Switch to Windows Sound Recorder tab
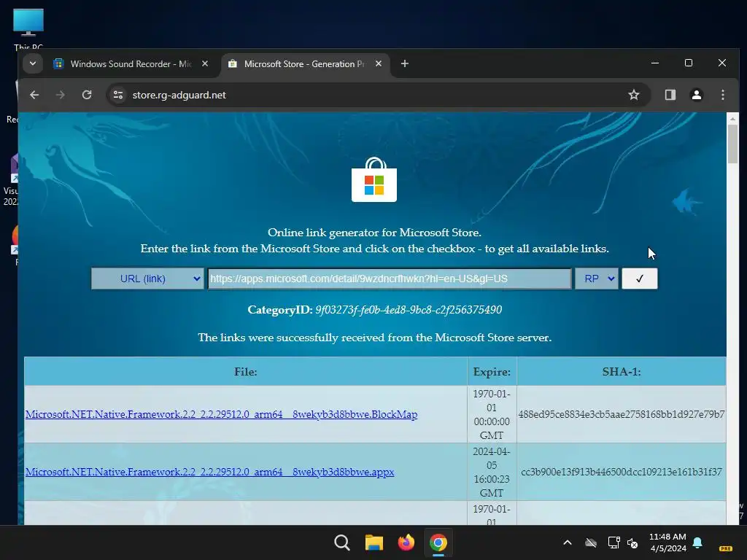 [x=131, y=64]
